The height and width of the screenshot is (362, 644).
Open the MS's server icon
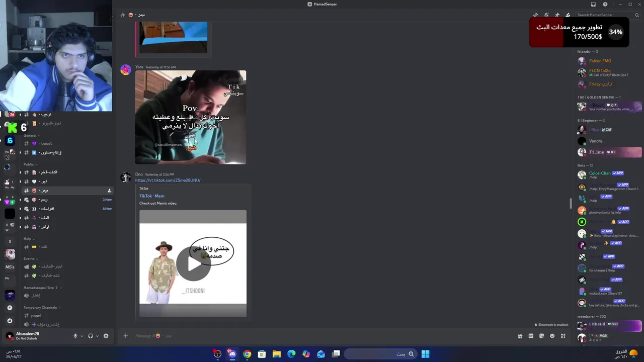[x=10, y=267]
